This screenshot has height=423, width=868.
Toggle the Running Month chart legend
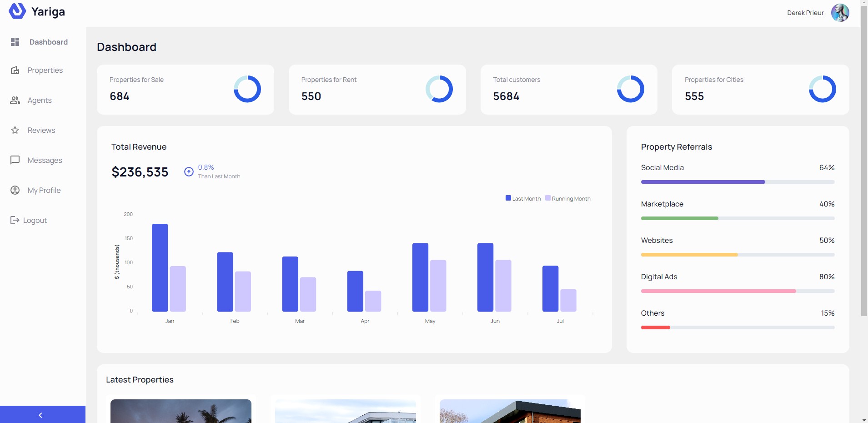(x=567, y=198)
